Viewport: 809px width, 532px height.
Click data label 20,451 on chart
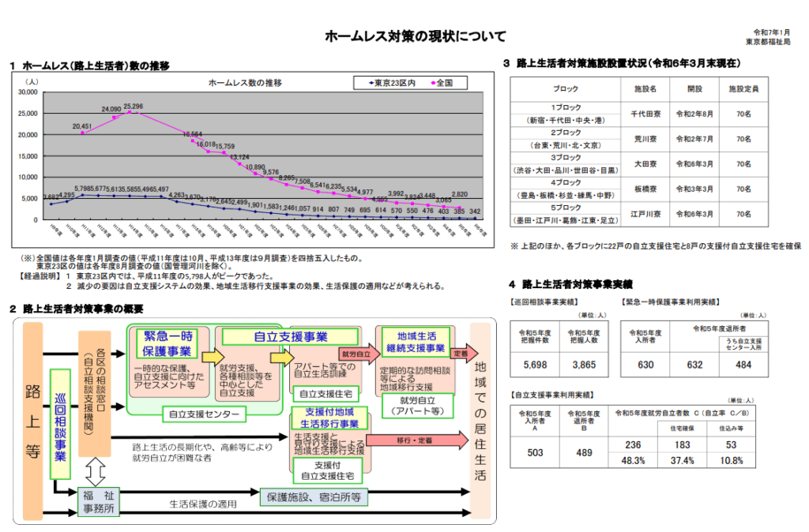click(82, 126)
